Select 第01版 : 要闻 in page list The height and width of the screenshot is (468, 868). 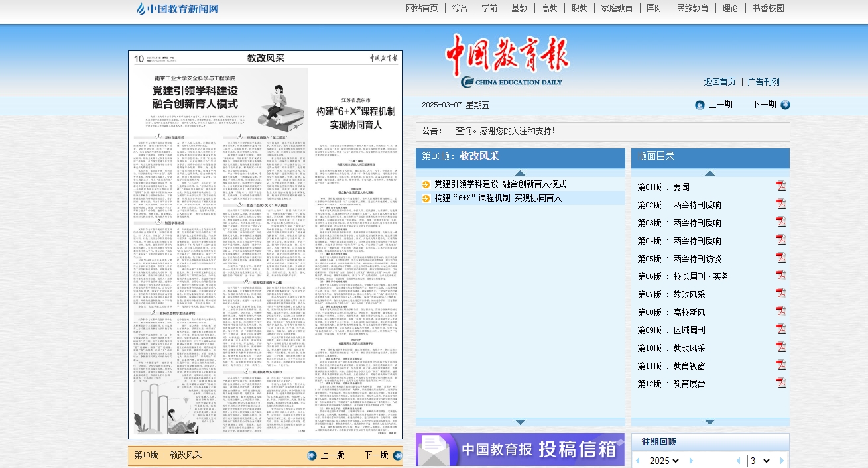pos(663,187)
